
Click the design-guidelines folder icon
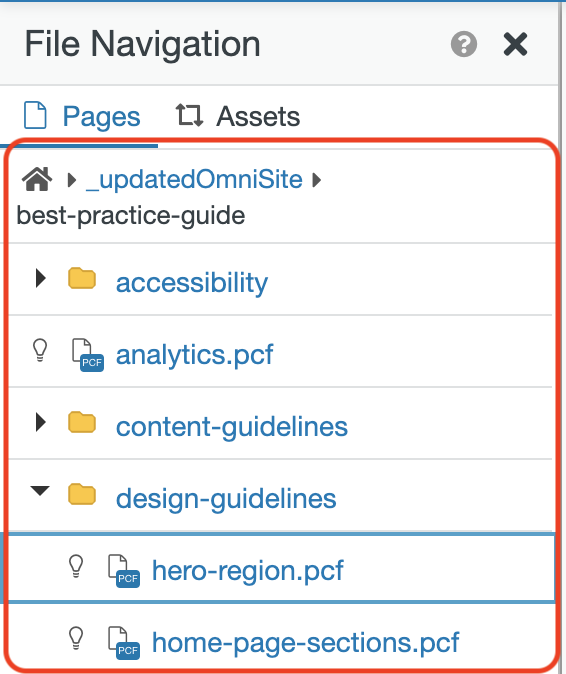[82, 494]
